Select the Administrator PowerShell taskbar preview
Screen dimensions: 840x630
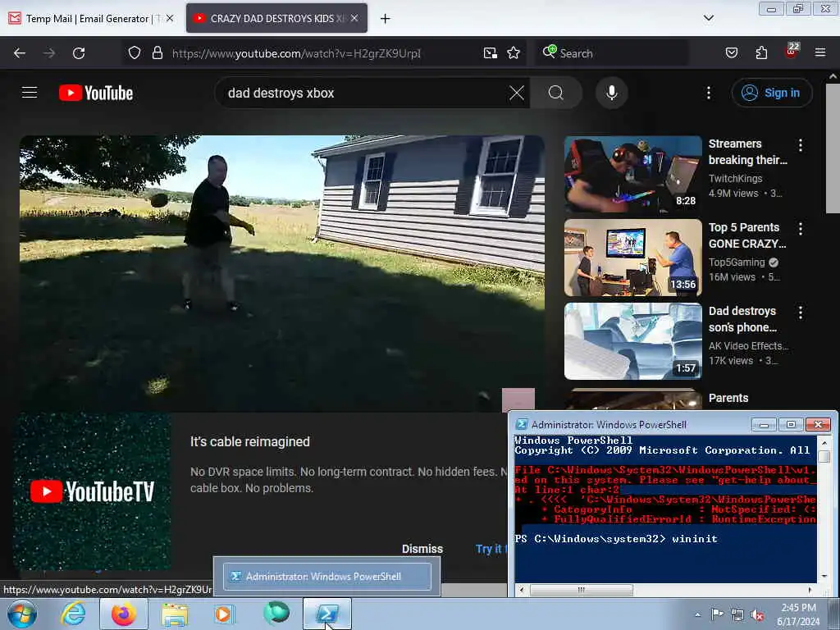tap(326, 577)
